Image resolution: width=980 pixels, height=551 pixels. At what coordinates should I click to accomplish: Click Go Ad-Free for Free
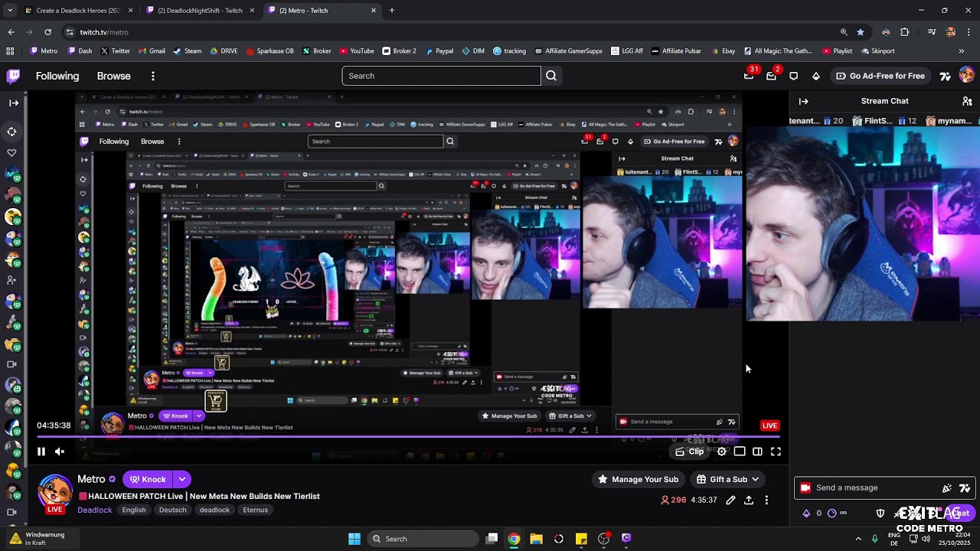pos(880,76)
